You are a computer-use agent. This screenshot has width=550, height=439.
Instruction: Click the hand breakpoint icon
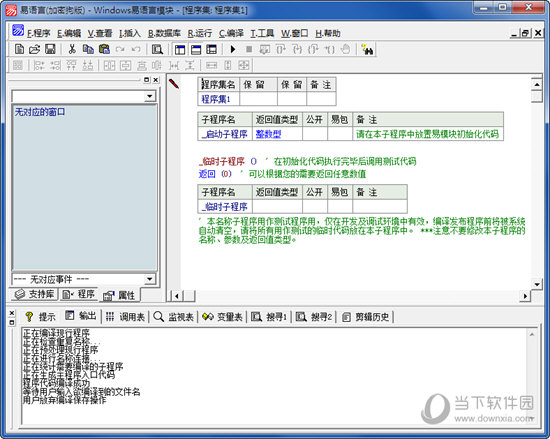point(346,49)
